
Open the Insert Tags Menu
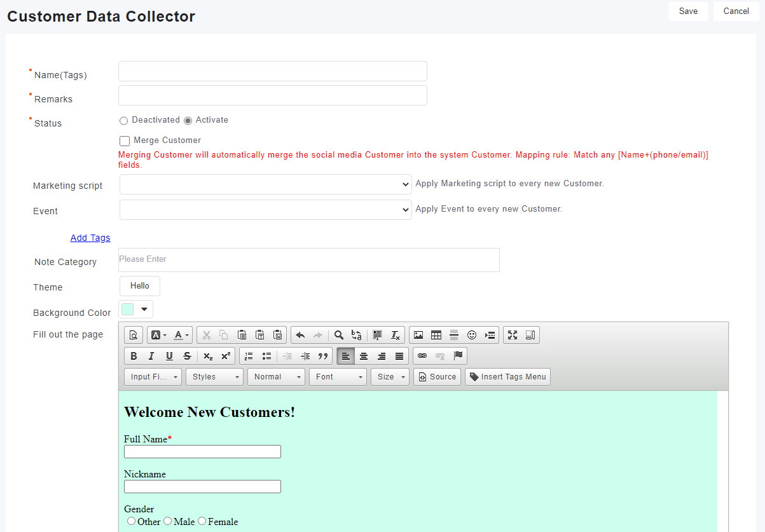point(507,377)
